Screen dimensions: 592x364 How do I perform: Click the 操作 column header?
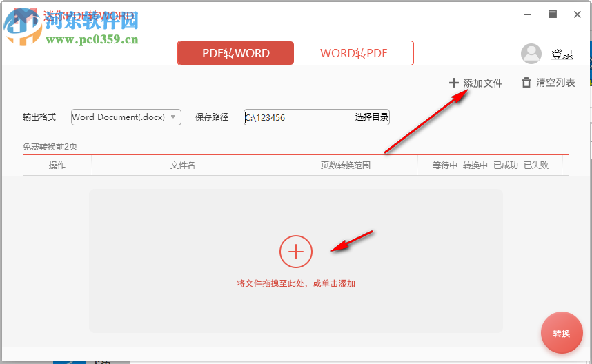(x=57, y=165)
